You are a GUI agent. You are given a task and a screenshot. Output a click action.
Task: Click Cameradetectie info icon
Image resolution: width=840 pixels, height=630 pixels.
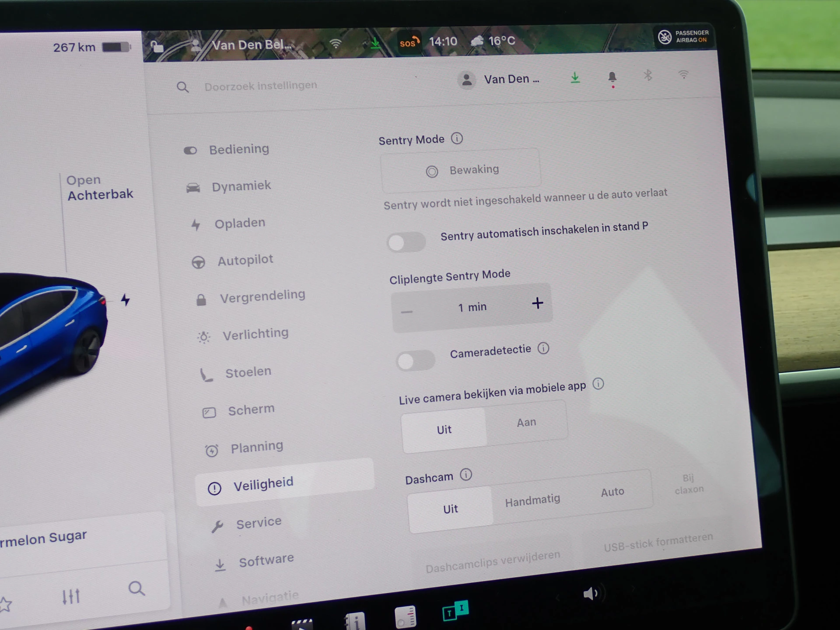coord(543,348)
